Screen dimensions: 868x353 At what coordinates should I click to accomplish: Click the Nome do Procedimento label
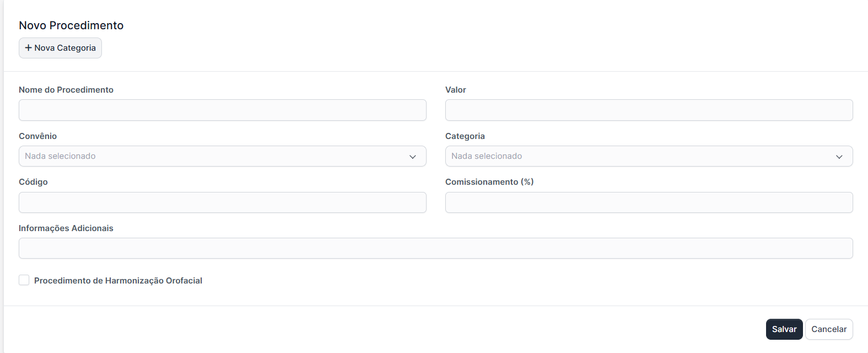pyautogui.click(x=66, y=90)
